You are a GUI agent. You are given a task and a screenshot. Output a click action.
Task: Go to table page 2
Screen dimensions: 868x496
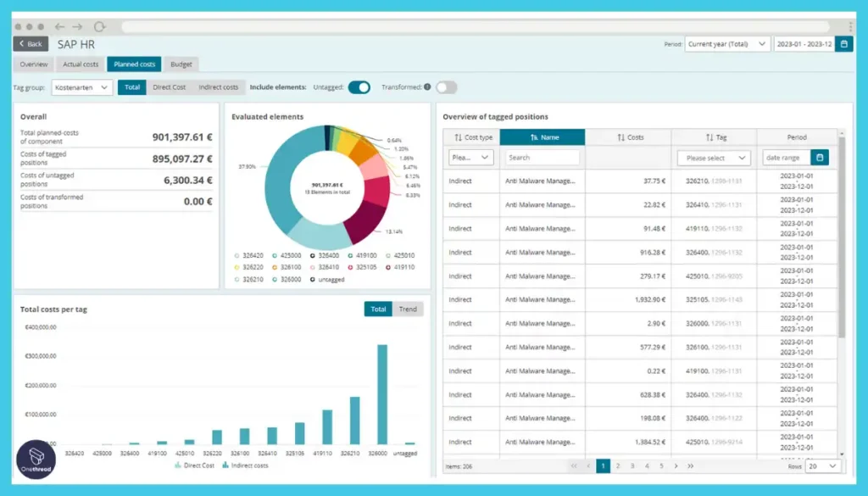618,466
